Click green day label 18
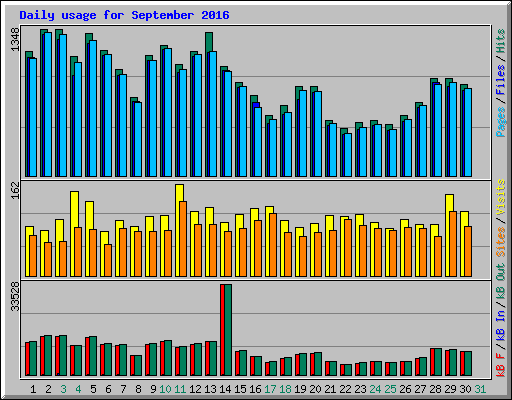 (x=285, y=389)
